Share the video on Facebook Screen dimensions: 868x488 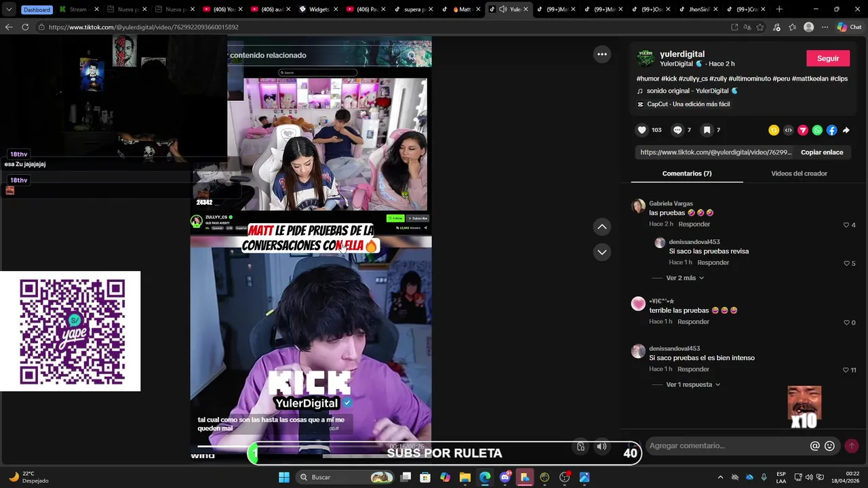(x=832, y=130)
